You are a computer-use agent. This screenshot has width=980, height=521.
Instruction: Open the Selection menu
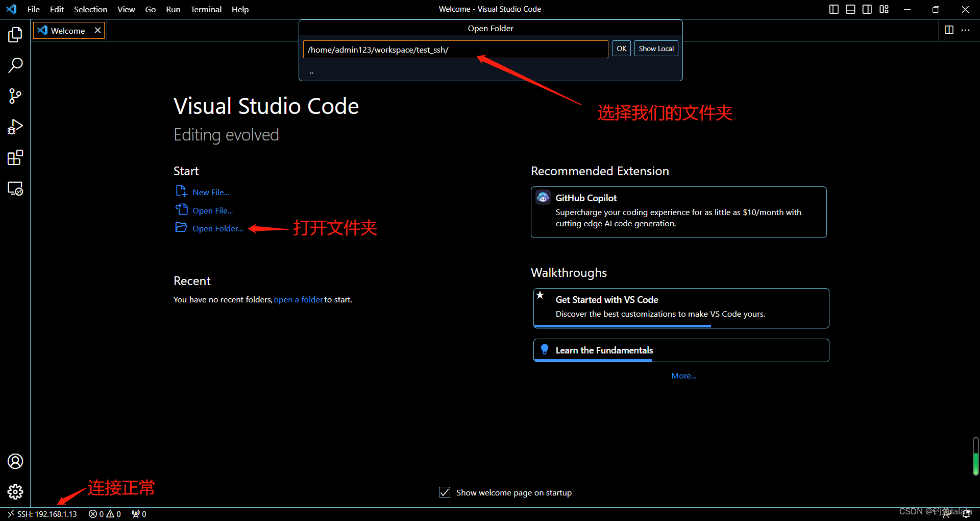90,9
